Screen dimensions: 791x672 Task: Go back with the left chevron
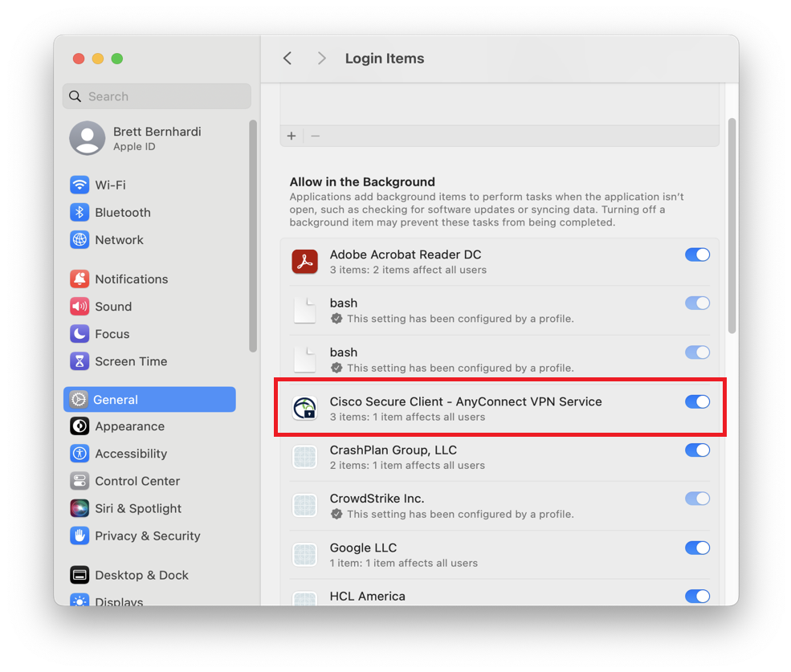pos(287,59)
